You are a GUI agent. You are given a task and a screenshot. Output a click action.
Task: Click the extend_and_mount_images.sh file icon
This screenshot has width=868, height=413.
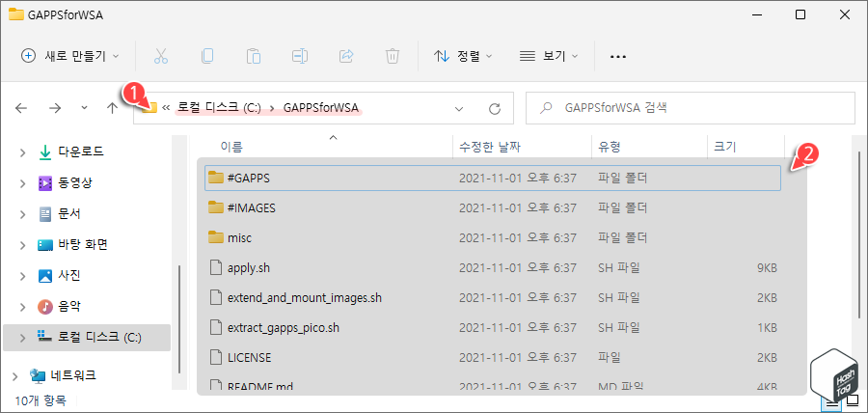[x=215, y=298]
